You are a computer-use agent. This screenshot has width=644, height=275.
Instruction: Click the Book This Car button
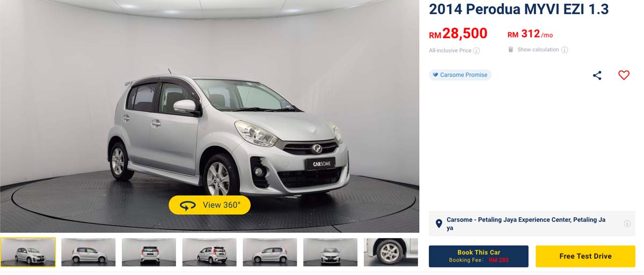point(479,256)
